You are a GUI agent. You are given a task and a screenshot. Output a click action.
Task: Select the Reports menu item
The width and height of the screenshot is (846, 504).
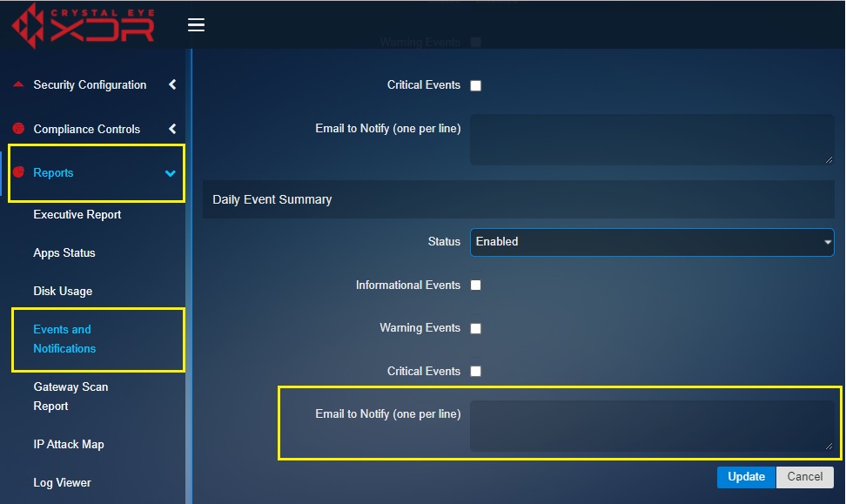[x=53, y=172]
